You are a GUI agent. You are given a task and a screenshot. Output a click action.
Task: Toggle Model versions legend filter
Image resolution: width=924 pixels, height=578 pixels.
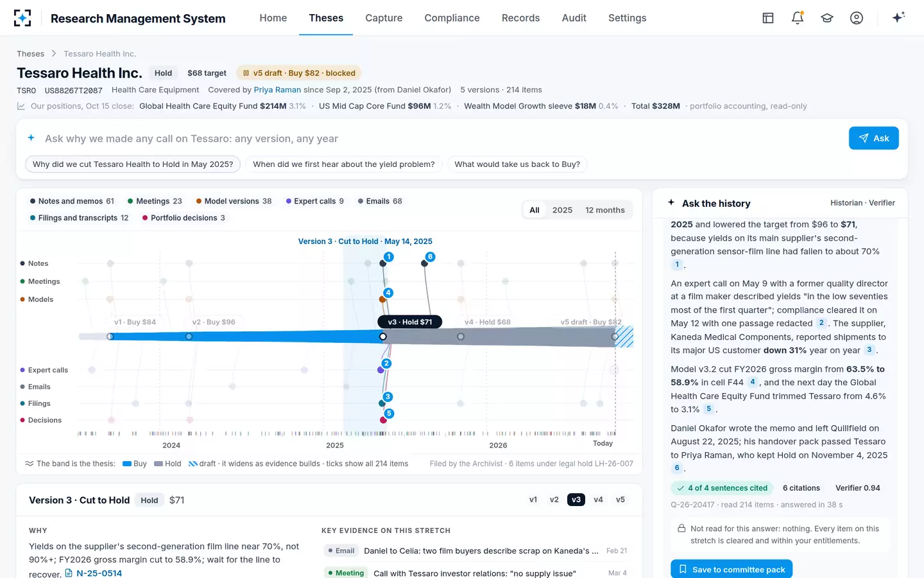click(x=234, y=201)
